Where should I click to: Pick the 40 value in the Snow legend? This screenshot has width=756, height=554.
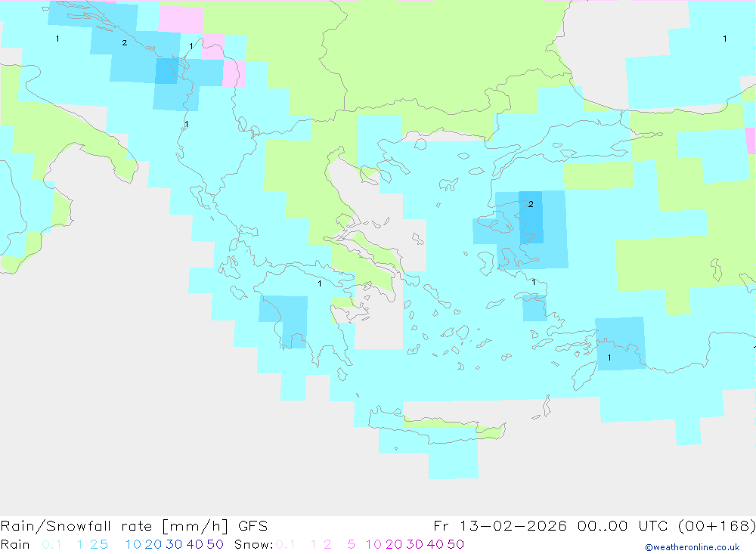(435, 544)
